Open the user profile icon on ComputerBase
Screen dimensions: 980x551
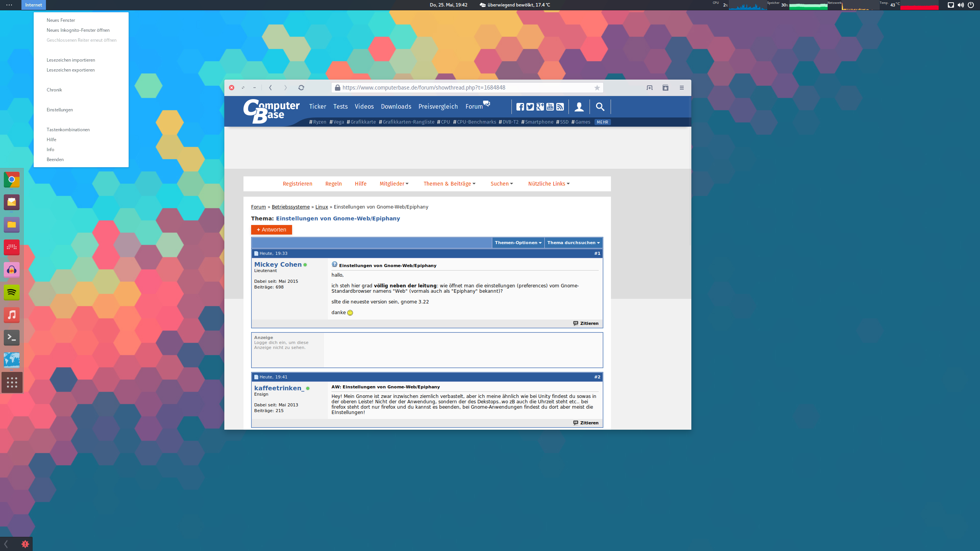pos(579,107)
